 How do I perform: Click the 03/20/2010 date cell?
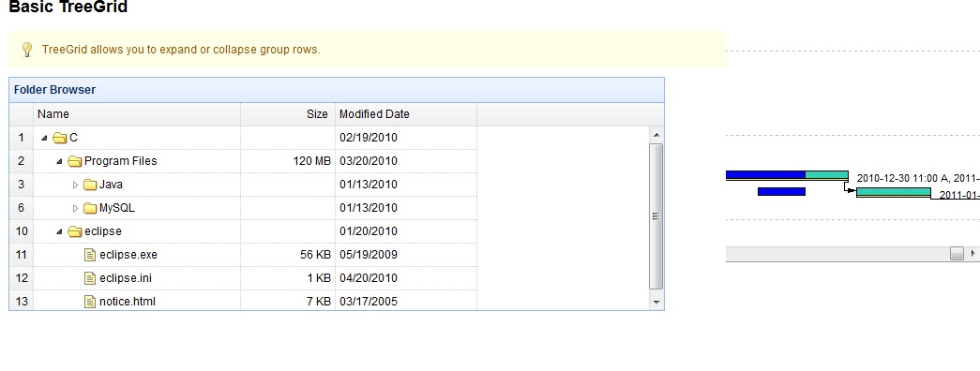tap(406, 161)
